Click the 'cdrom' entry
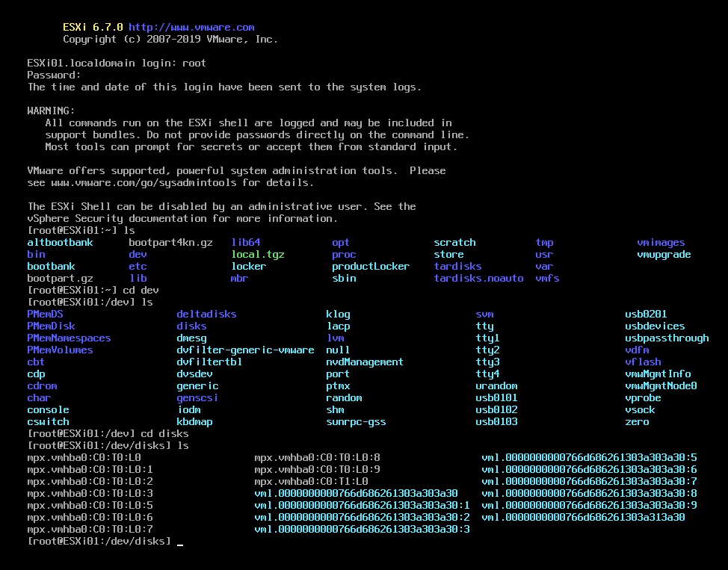This screenshot has width=728, height=570. pos(43,386)
